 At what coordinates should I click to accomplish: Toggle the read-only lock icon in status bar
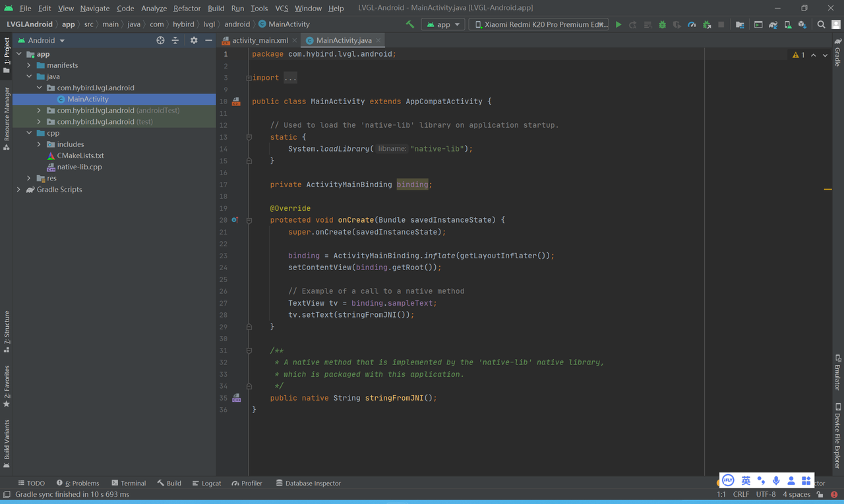[x=820, y=494]
